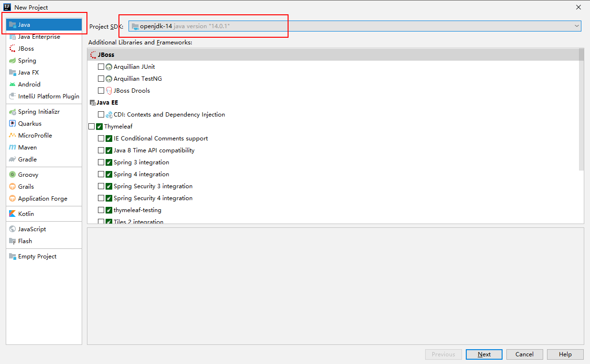Check the JBoss Drools checkbox

(x=101, y=91)
